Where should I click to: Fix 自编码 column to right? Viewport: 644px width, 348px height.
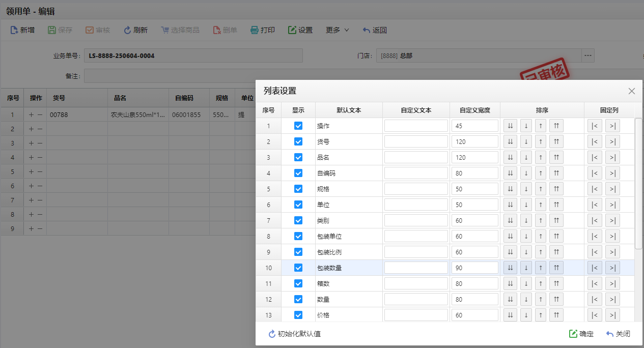click(x=612, y=173)
